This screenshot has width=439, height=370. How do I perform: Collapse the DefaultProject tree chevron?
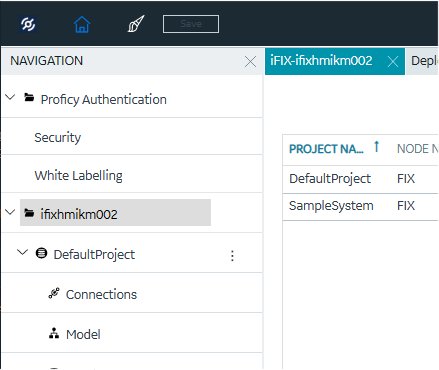coord(22,252)
